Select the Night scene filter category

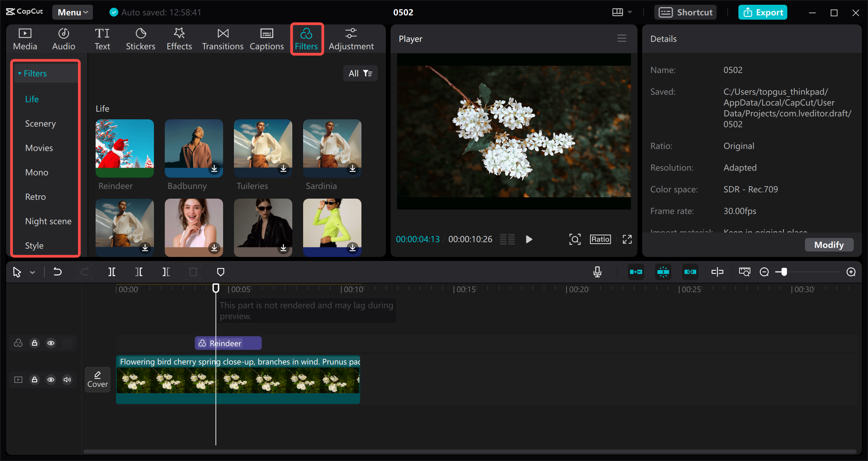[x=48, y=221]
